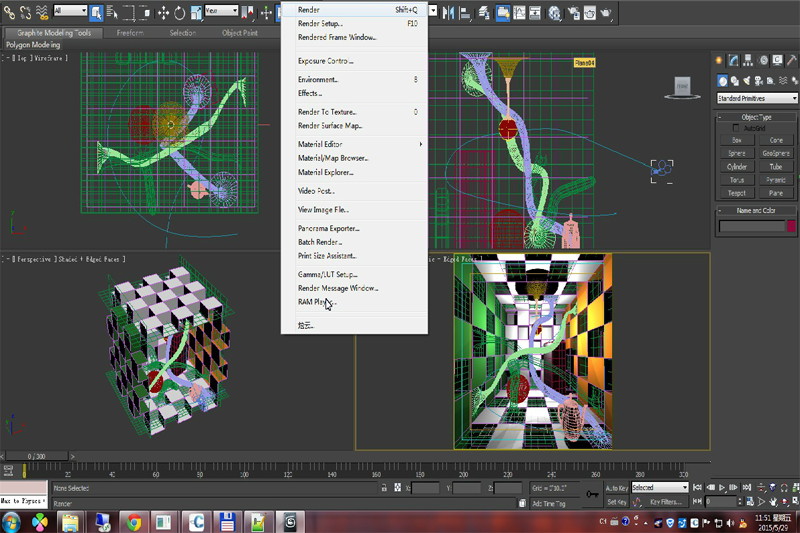Expand the Selected key filter dropdown
The width and height of the screenshot is (800, 533).
click(x=684, y=488)
